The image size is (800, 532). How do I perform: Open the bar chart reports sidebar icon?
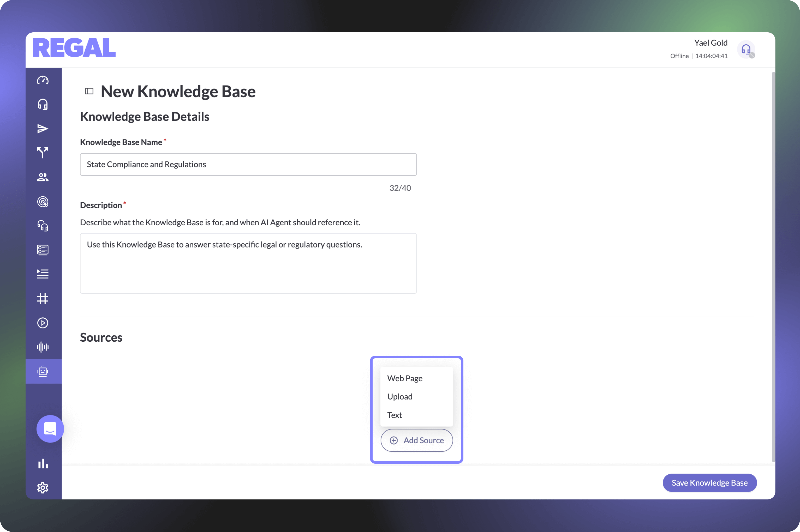43,463
